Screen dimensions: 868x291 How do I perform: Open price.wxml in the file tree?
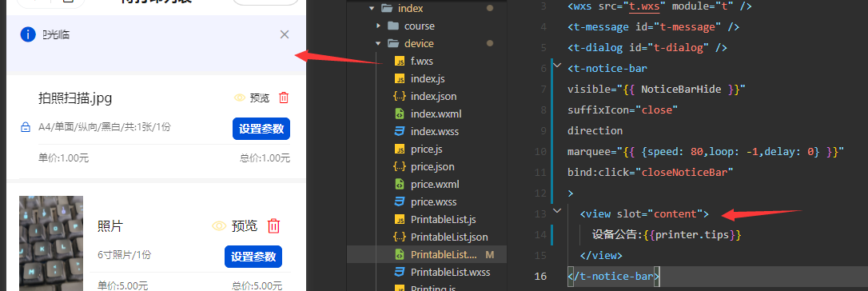coord(435,184)
